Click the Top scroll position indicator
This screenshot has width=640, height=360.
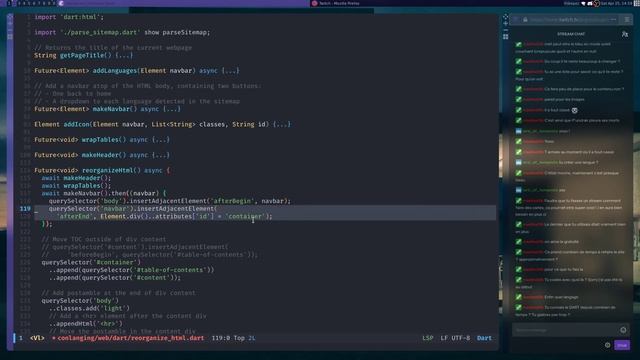pos(239,338)
